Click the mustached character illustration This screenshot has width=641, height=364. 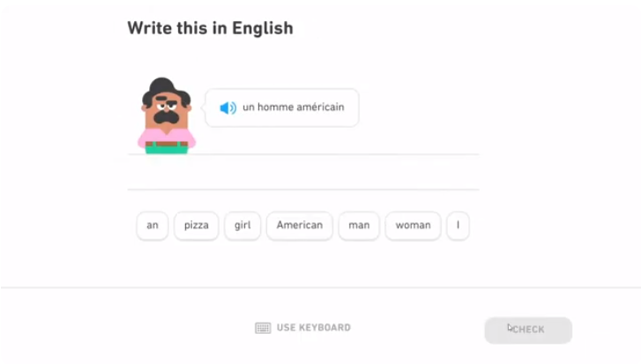[x=167, y=115]
